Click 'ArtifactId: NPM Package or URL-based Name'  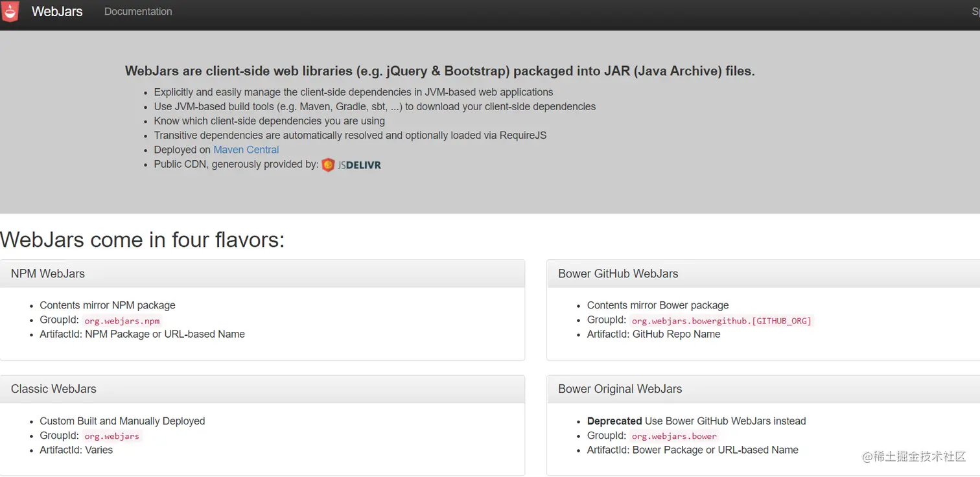click(142, 334)
